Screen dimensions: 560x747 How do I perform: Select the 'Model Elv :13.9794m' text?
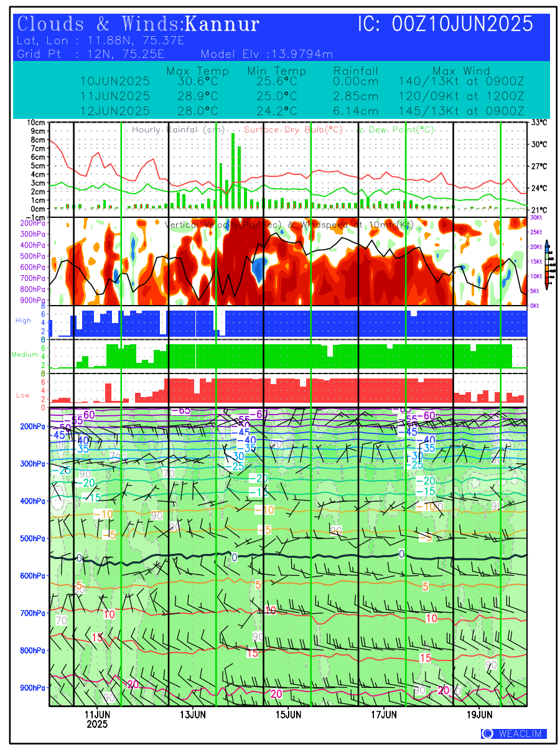266,54
